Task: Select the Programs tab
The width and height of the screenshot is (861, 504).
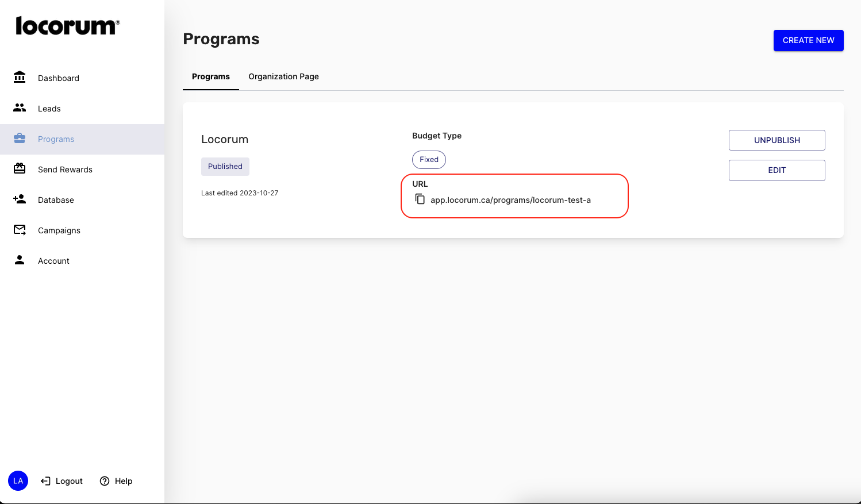Action: tap(211, 76)
